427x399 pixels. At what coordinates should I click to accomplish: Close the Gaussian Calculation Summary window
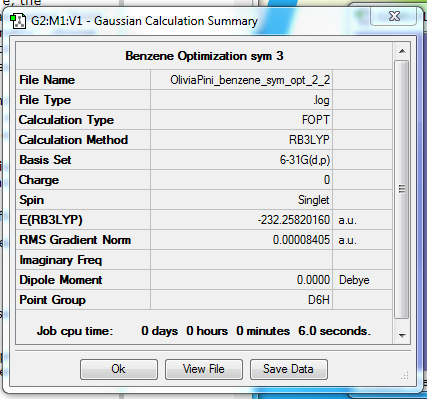tap(394, 16)
